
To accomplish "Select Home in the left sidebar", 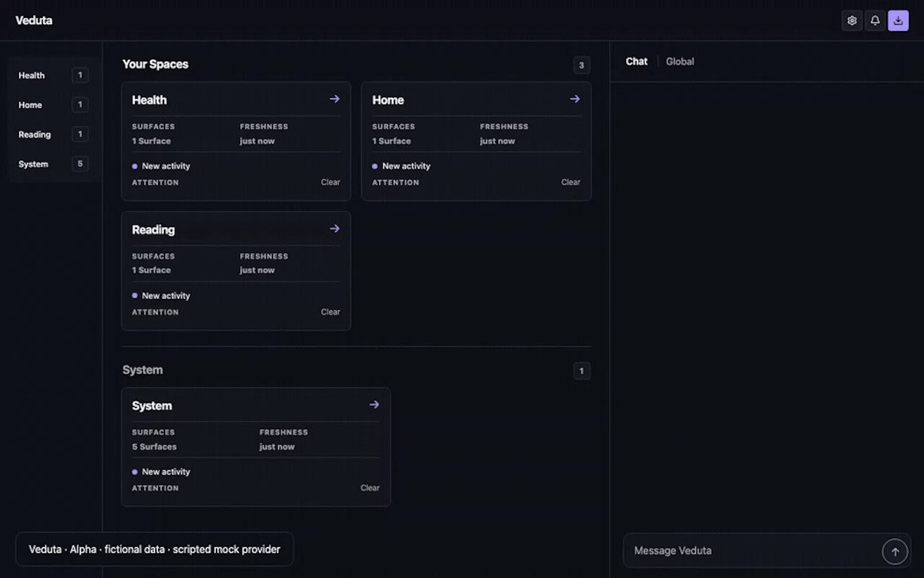I will click(53, 105).
